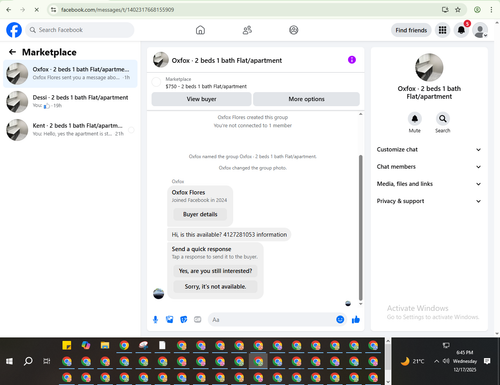Expand Customize chat section
This screenshot has height=385, width=500.
(429, 150)
